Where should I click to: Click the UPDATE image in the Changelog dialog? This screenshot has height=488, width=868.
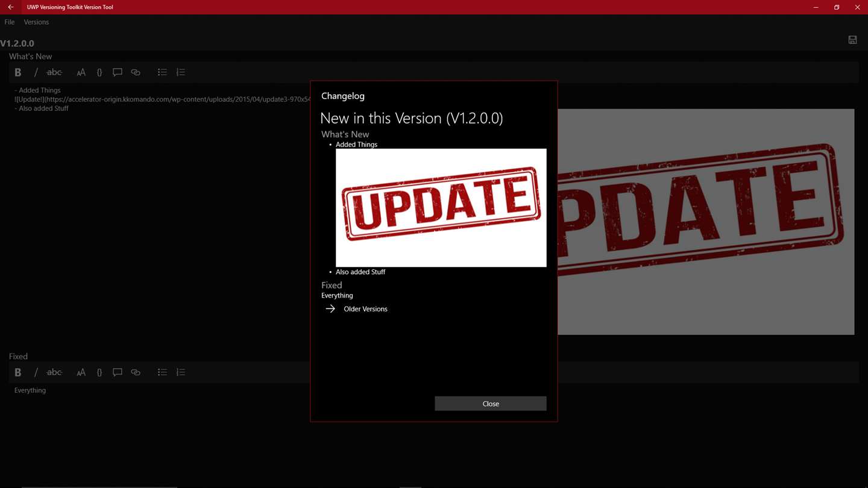click(441, 208)
